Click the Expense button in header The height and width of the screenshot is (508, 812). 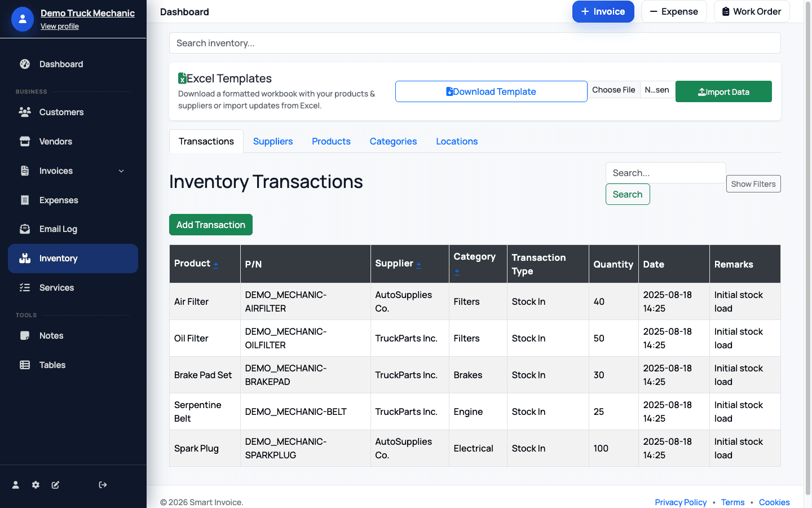pyautogui.click(x=674, y=11)
